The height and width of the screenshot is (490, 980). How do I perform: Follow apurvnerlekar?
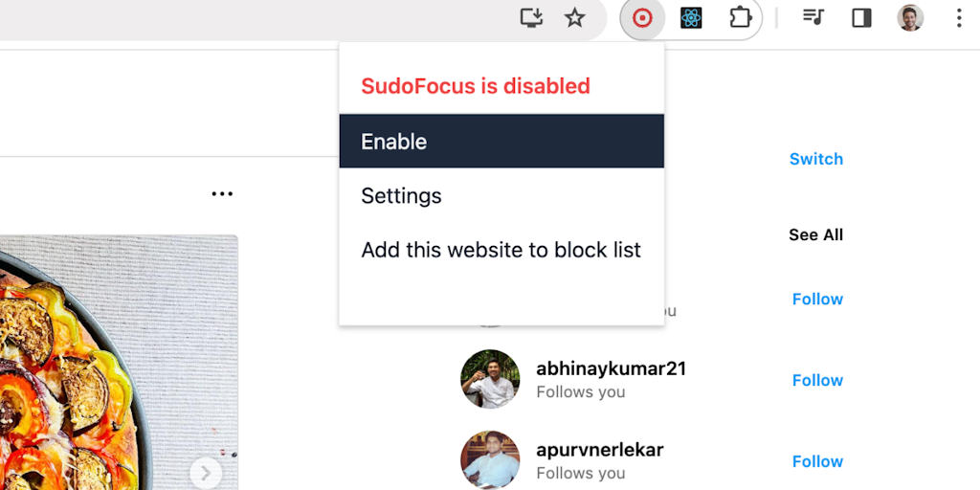(x=817, y=461)
